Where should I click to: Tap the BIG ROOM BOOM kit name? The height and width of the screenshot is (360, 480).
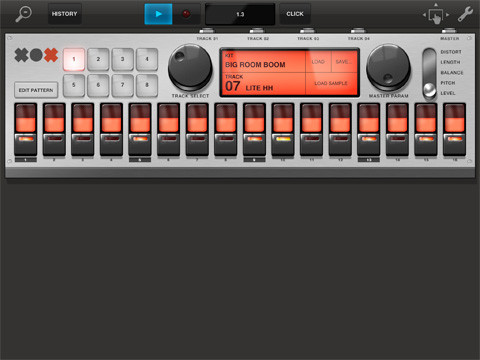pyautogui.click(x=255, y=65)
